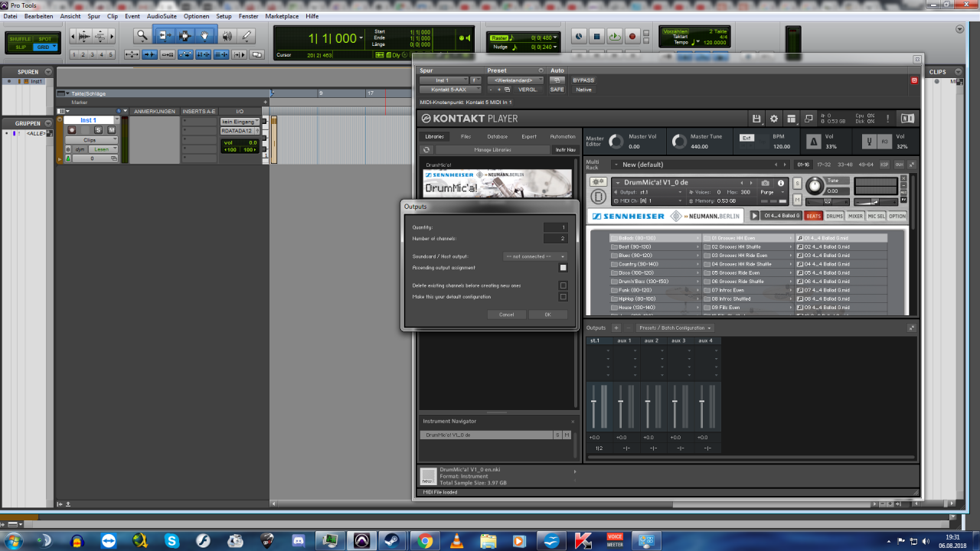Click OK in Outputs dialog
Screen dimensions: 980x551
pyautogui.click(x=547, y=315)
